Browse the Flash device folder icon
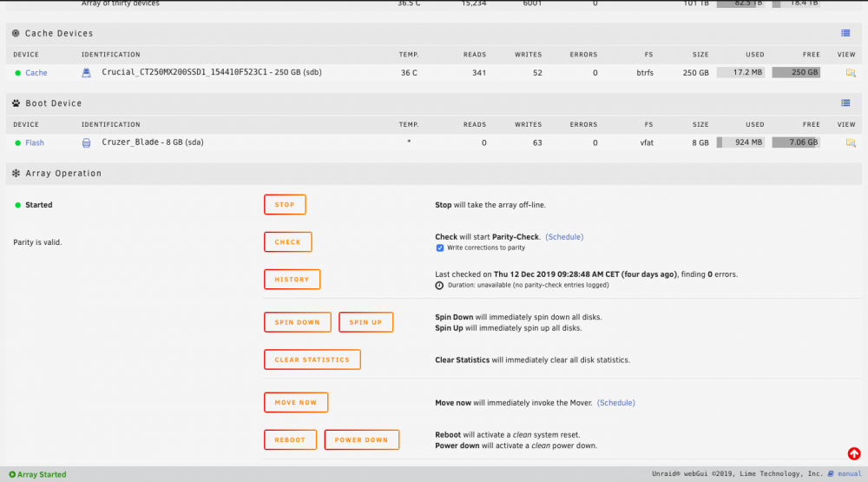Screen dimensions: 868x482 click(851, 142)
